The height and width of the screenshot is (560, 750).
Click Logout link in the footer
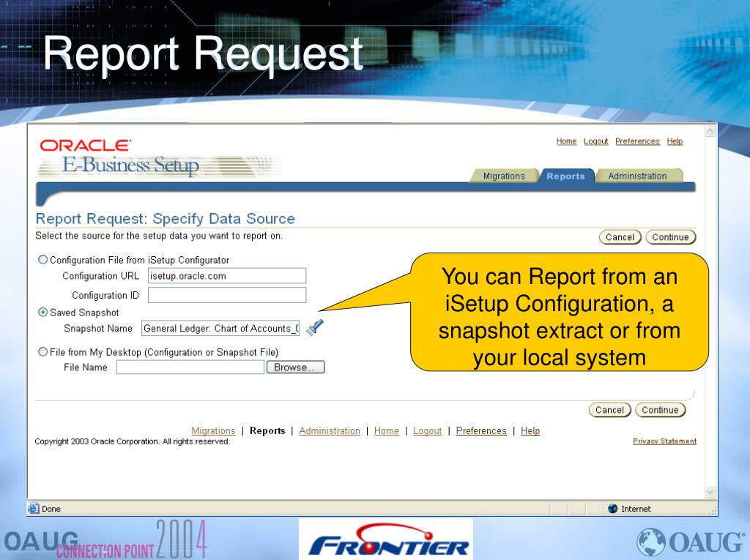(427, 431)
